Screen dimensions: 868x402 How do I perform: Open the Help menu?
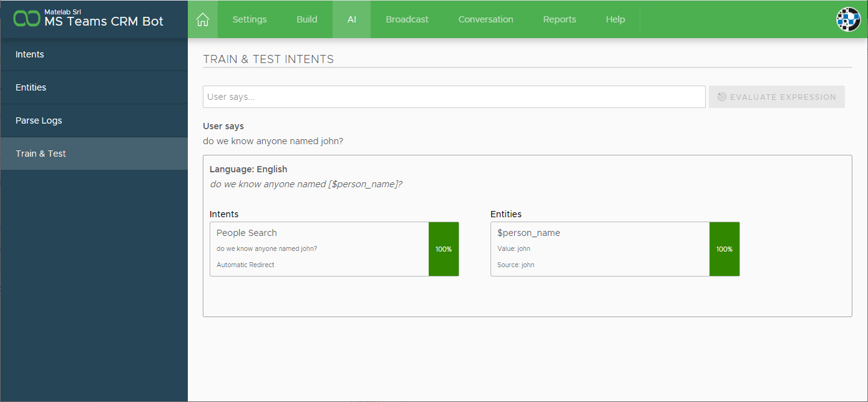click(615, 19)
